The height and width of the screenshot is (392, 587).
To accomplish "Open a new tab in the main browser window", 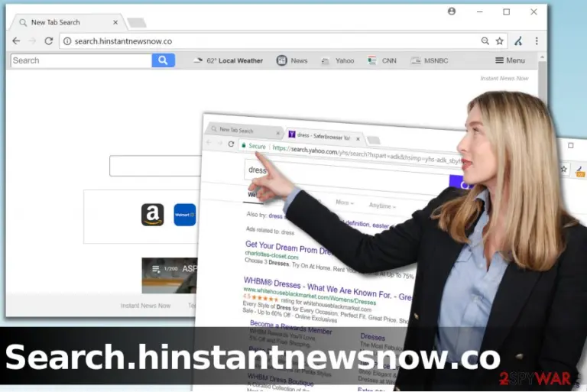I will 137,23.
